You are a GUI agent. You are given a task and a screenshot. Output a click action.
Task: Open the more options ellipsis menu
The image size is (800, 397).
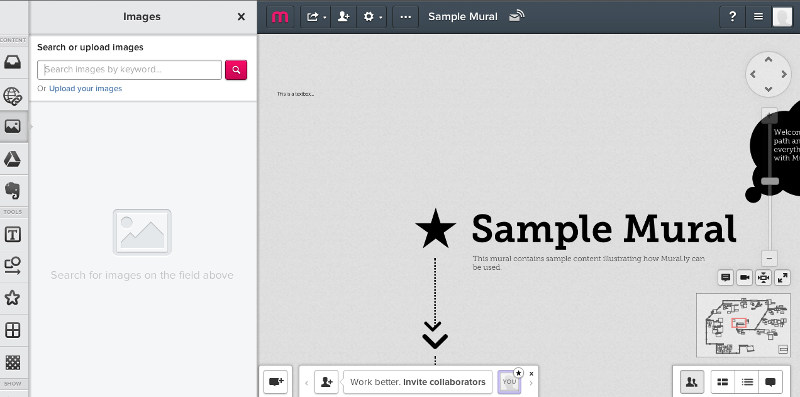406,17
